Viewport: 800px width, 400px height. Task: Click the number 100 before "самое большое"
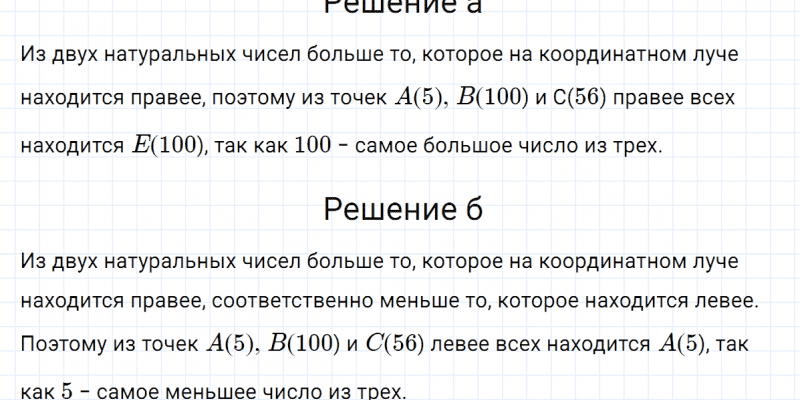(314, 145)
